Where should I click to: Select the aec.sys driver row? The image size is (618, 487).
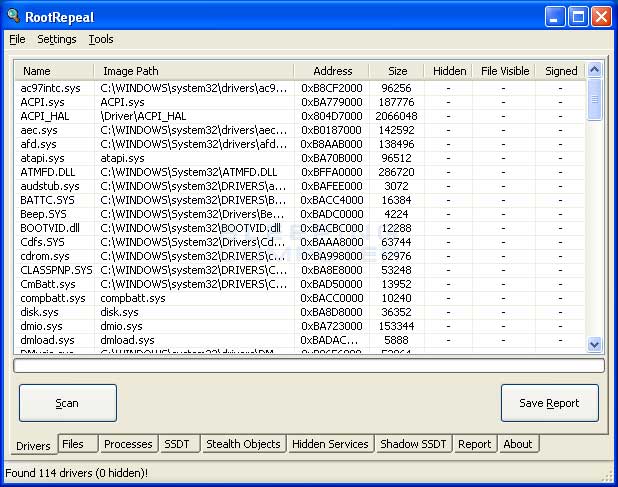(x=300, y=130)
